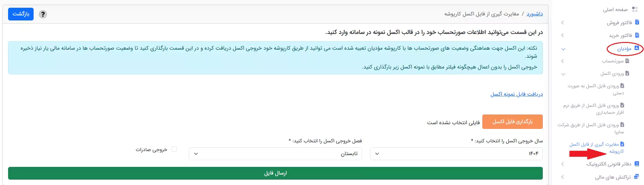Viewport: 644px width, 185px height.
Task: Expand the تراکنش های مالی chevron
Action: pos(563,177)
